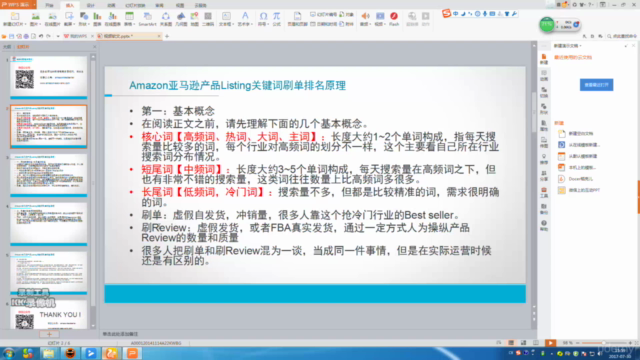Switch to the Start ribbon tab
This screenshot has height=360, width=640.
[x=49, y=5]
